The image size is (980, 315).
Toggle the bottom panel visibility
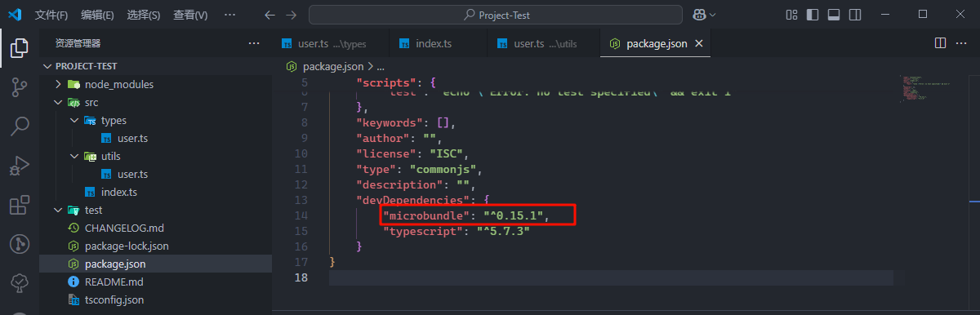coord(833,15)
